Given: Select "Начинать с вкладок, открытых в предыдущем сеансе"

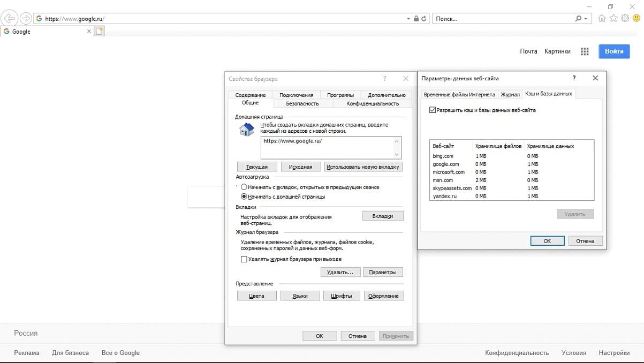Looking at the screenshot, I should pos(244,187).
